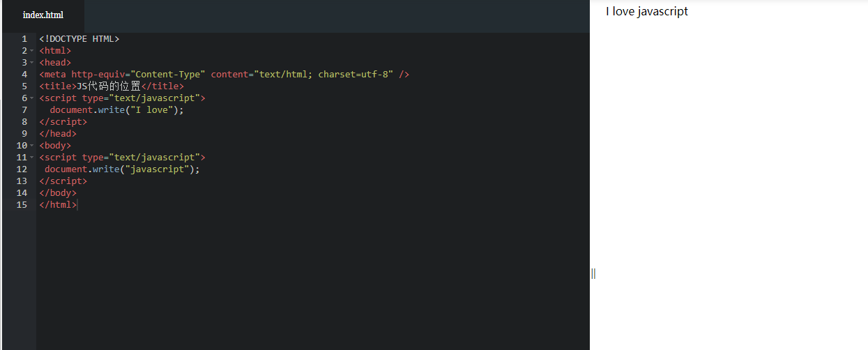Image resolution: width=868 pixels, height=350 pixels.
Task: Click the closing </script> tag on line 13
Action: tap(63, 181)
